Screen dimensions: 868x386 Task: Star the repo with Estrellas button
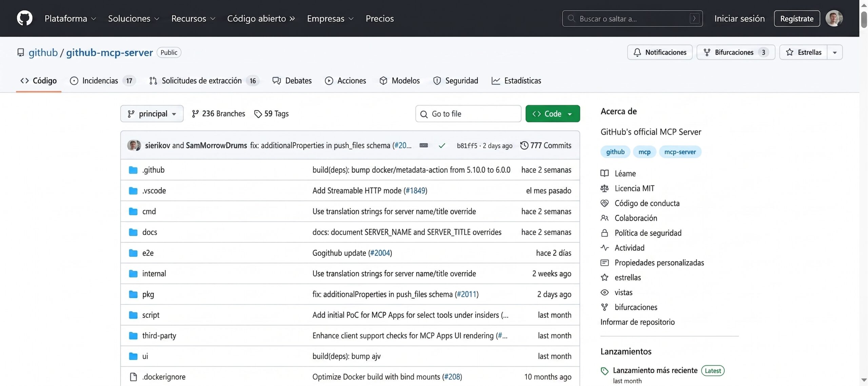pos(803,53)
